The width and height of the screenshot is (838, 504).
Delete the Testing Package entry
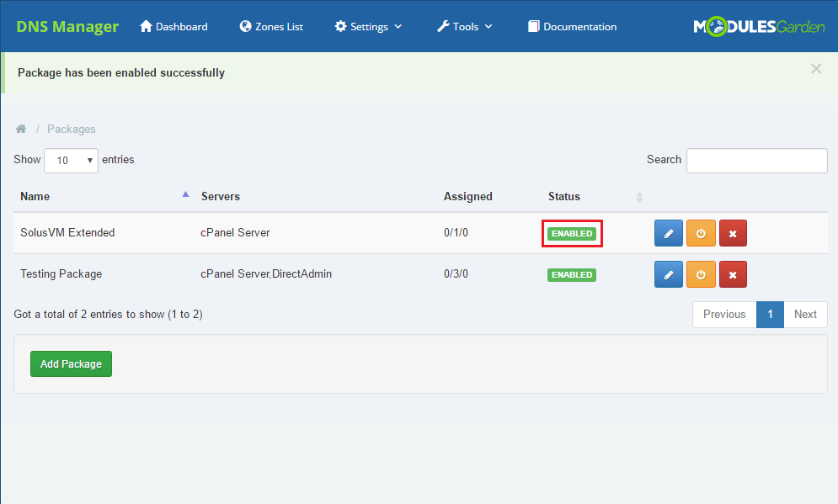click(x=733, y=274)
